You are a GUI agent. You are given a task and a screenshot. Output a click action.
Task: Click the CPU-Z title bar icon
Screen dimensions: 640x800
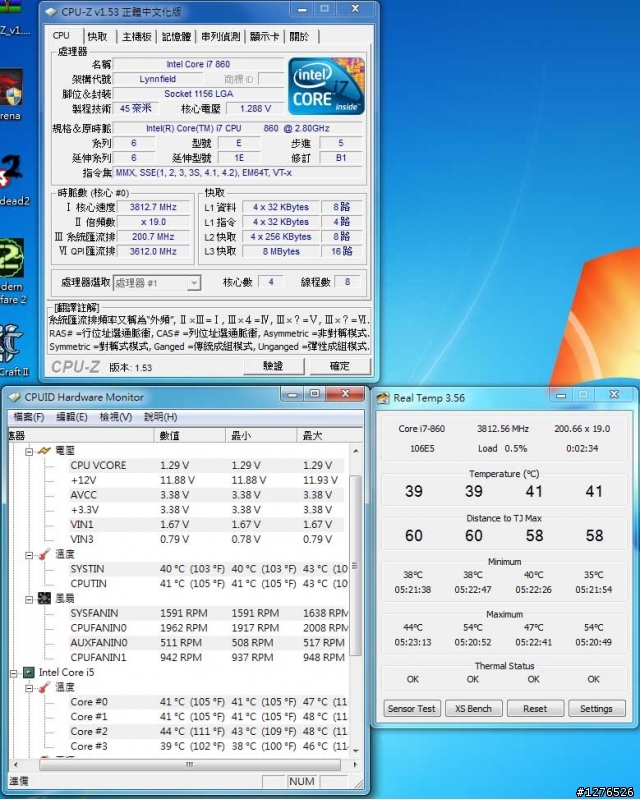[51, 12]
